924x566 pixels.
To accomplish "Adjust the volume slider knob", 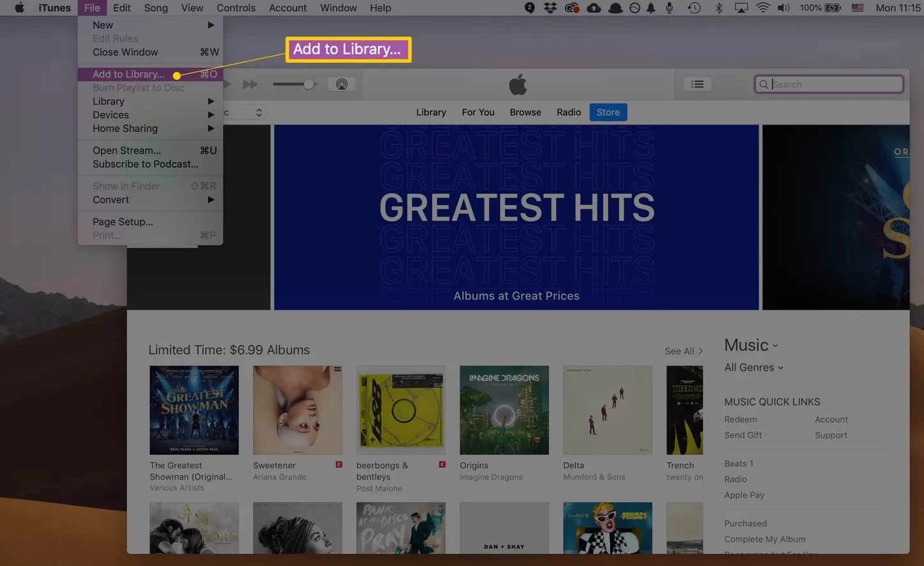I will tap(309, 84).
